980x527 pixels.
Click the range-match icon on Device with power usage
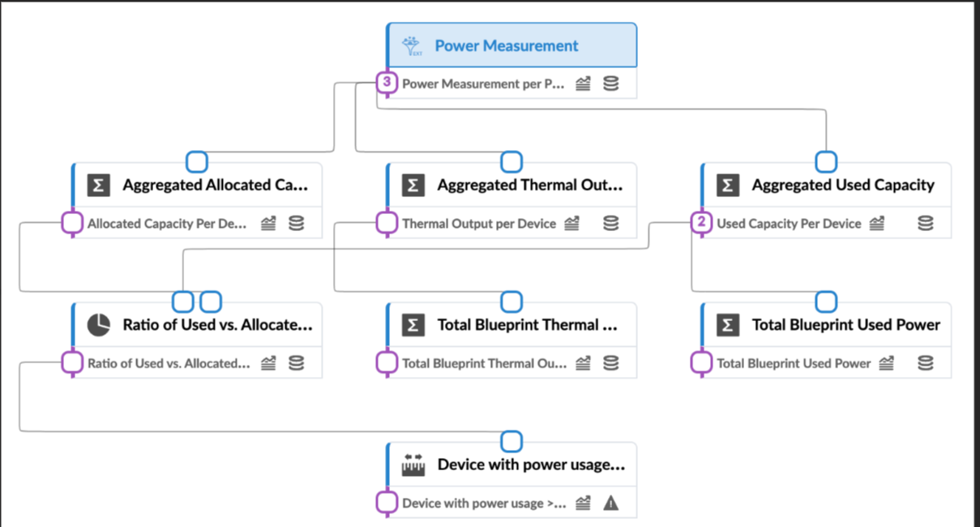[x=412, y=464]
